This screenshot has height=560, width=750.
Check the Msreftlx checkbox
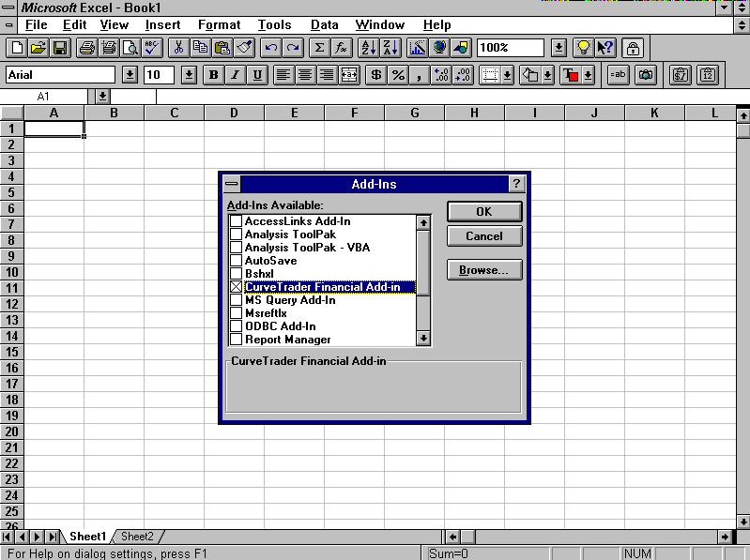(x=236, y=313)
